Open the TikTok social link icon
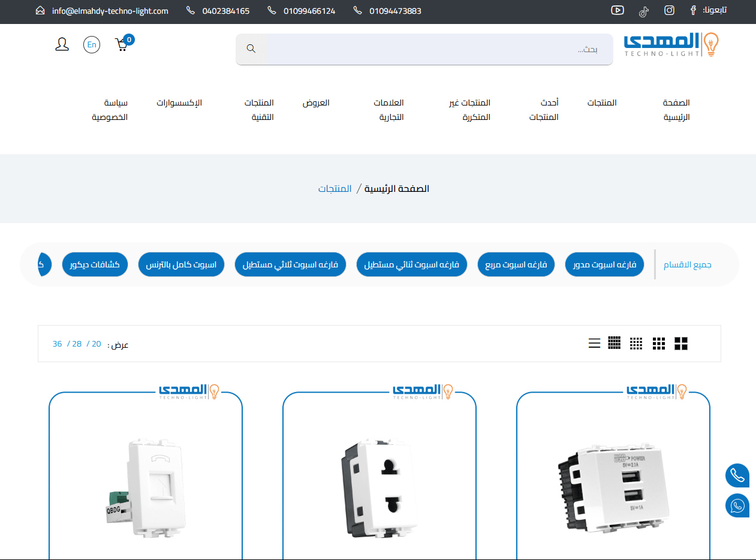Screen dimensions: 756x560 point(643,11)
